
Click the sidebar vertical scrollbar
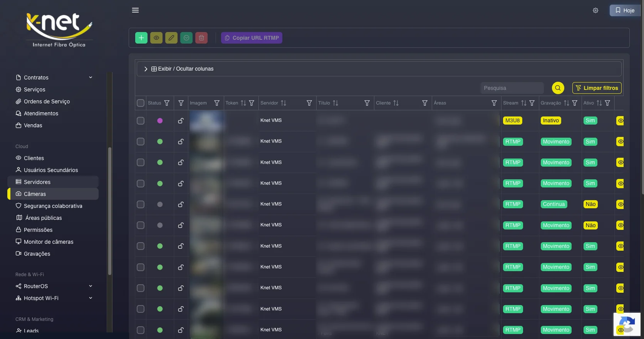tap(110, 211)
